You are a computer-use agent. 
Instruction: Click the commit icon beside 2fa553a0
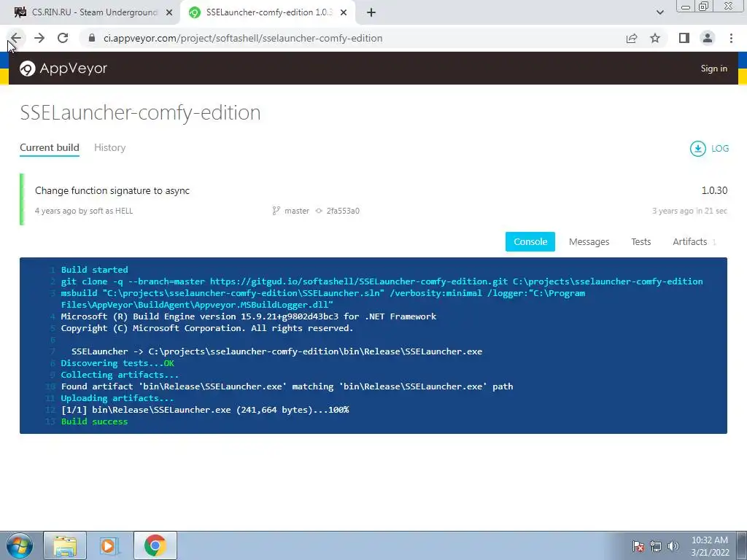(x=319, y=211)
